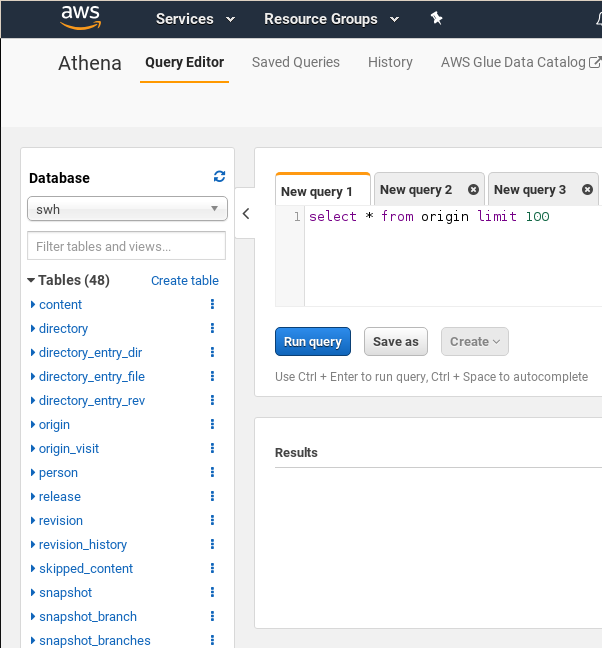Image resolution: width=602 pixels, height=648 pixels.
Task: Click the Save as button
Action: click(x=395, y=342)
